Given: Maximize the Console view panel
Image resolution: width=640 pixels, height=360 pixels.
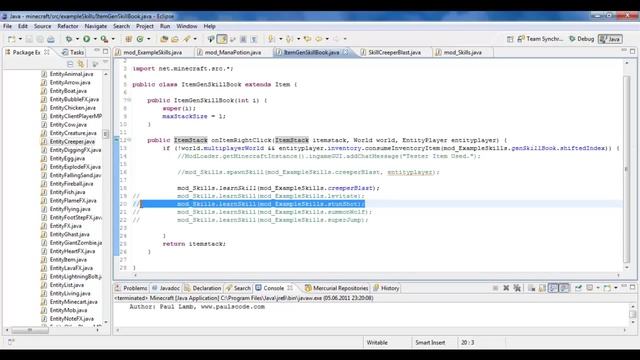Looking at the screenshot, I should point(633,287).
